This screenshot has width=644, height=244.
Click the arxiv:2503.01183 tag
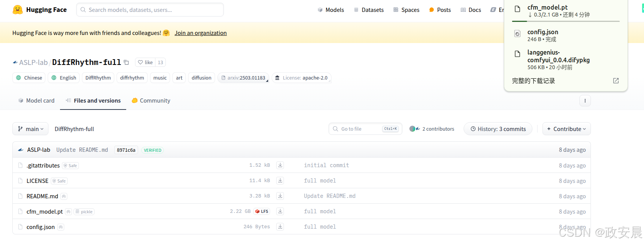click(x=243, y=78)
